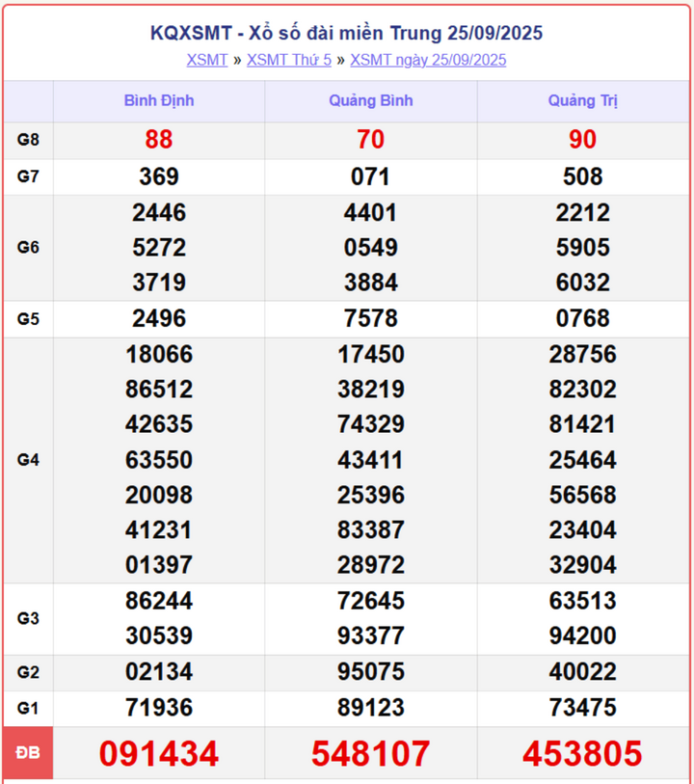Select G4 number 28972
This screenshot has width=694, height=784.
371,565
